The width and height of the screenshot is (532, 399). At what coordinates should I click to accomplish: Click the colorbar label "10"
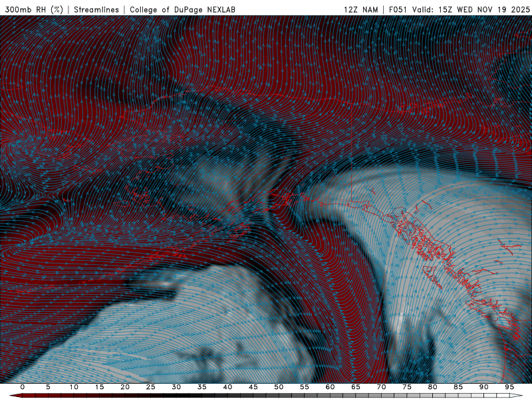[74, 387]
